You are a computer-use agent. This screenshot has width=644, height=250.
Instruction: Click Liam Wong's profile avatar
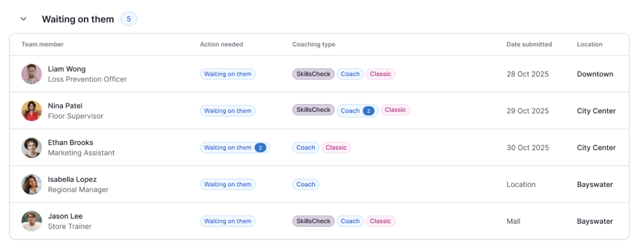31,74
